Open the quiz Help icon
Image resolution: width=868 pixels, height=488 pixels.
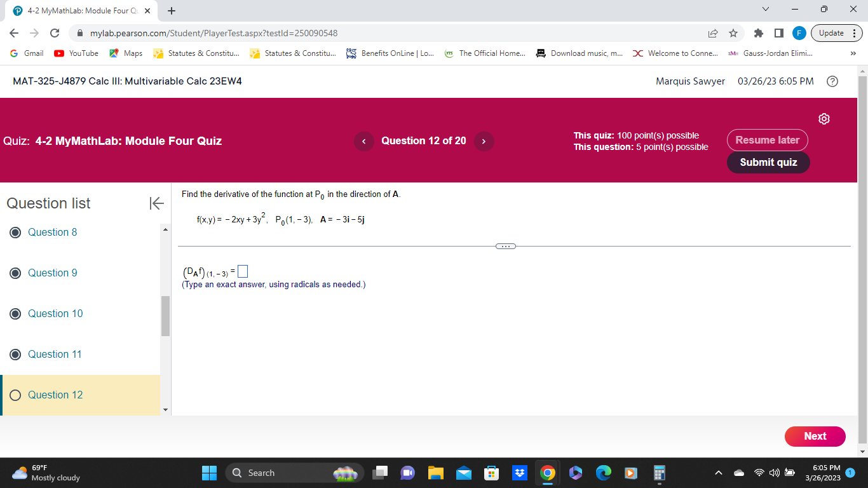[x=832, y=81]
